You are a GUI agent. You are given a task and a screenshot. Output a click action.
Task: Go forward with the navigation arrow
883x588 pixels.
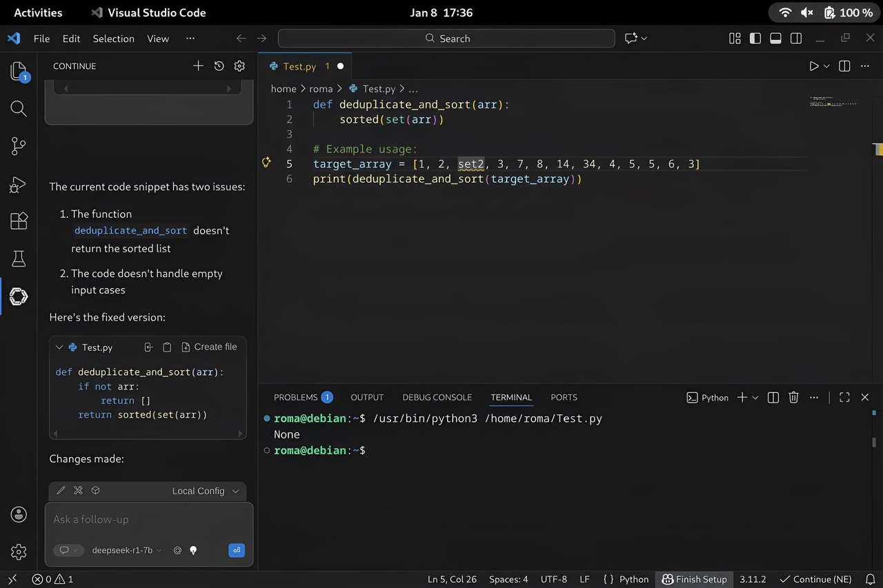(x=261, y=39)
